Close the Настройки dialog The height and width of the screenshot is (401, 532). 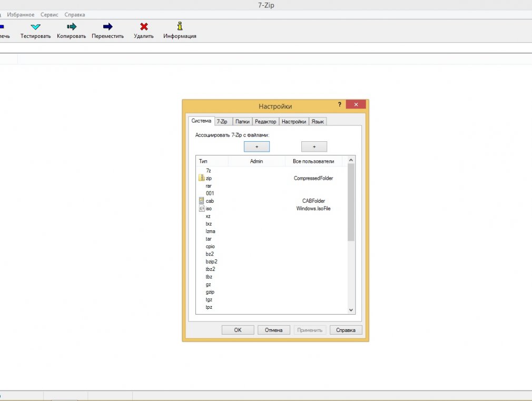[356, 104]
